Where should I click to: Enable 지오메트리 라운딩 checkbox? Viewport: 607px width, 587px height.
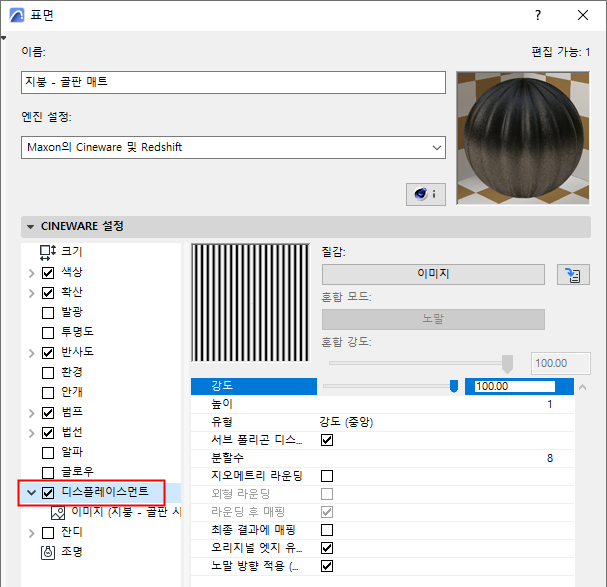[327, 476]
